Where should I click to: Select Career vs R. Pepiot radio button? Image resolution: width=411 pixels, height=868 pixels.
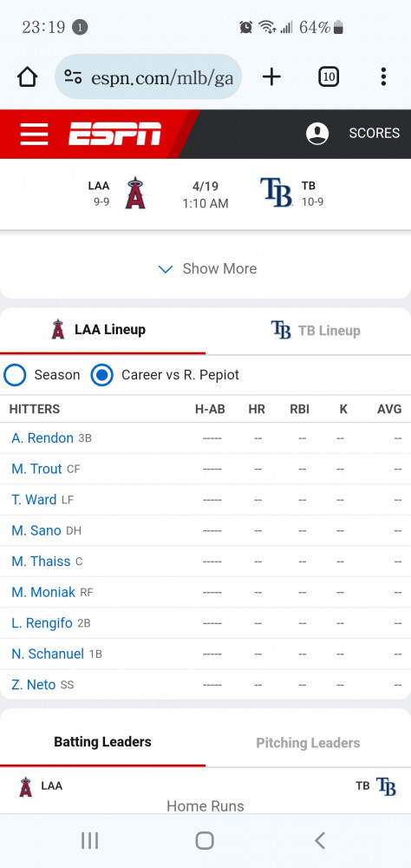click(101, 375)
